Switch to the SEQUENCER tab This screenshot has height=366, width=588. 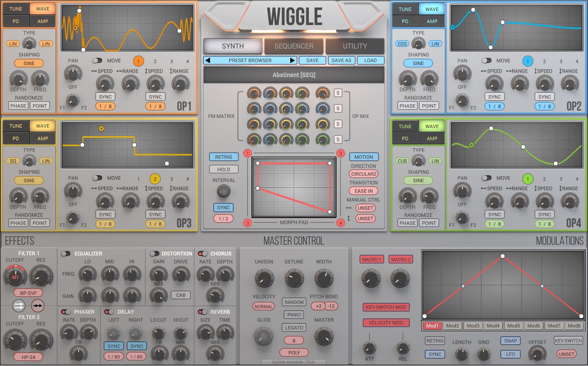tap(294, 46)
